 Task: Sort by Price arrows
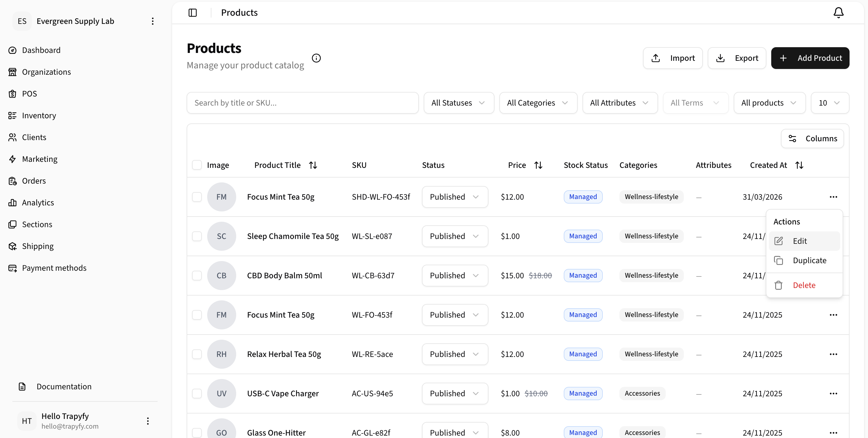538,165
